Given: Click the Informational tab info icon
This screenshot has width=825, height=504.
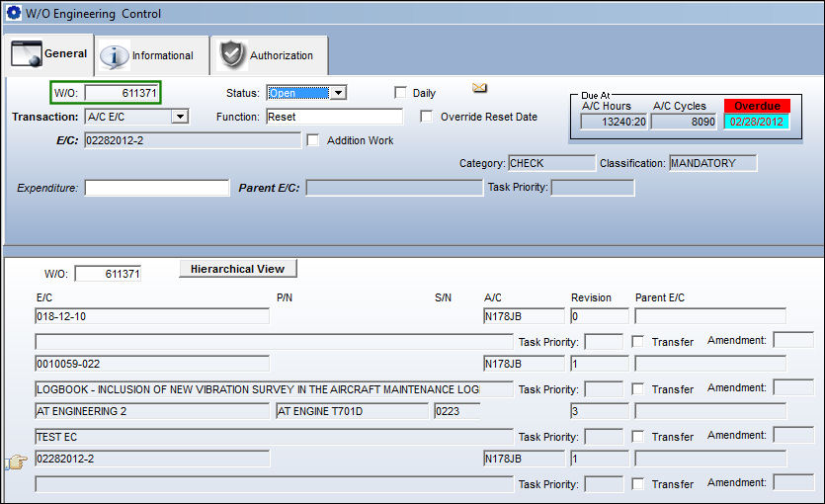Looking at the screenshot, I should pos(115,55).
